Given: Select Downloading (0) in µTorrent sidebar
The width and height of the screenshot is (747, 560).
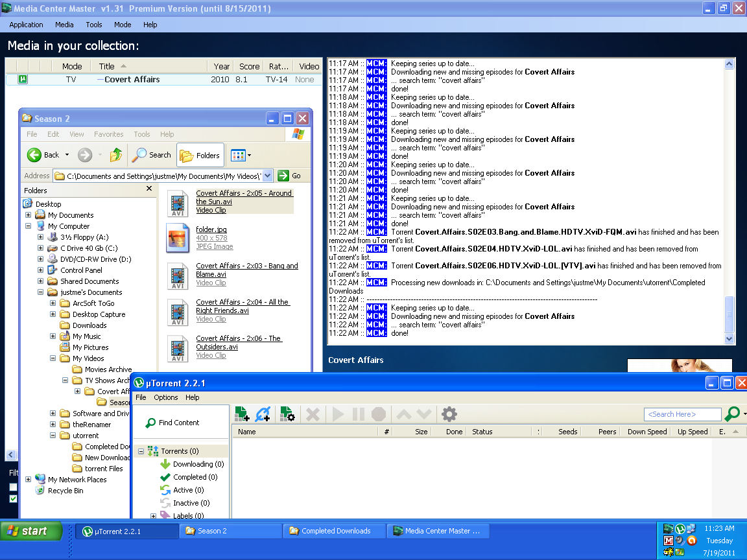Looking at the screenshot, I should point(192,464).
